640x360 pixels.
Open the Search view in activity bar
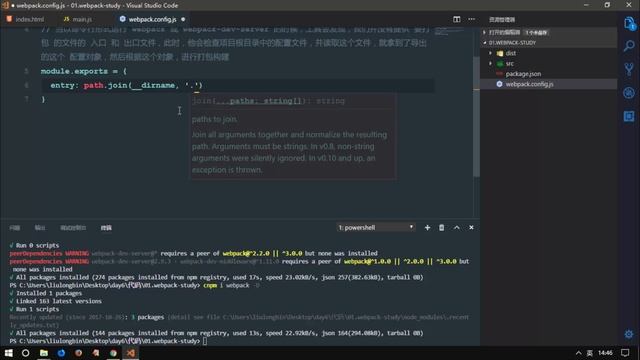click(x=629, y=45)
